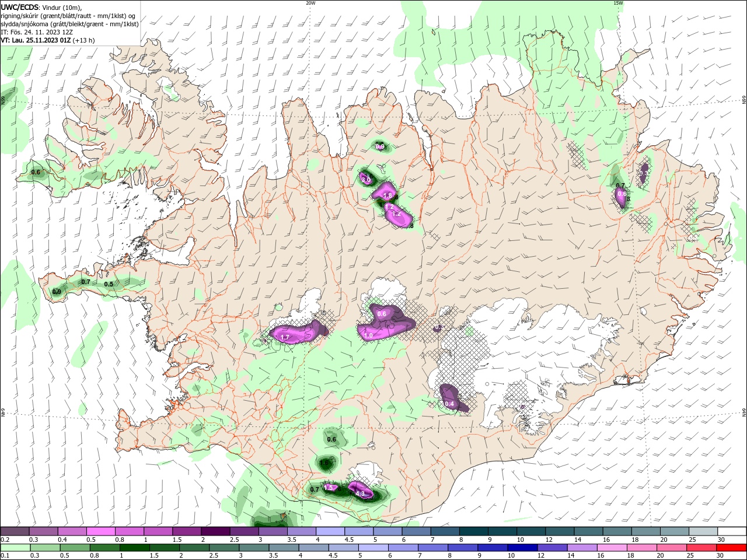Click the '4.5' label under snow legend
This screenshot has width=747, height=560.
click(349, 540)
